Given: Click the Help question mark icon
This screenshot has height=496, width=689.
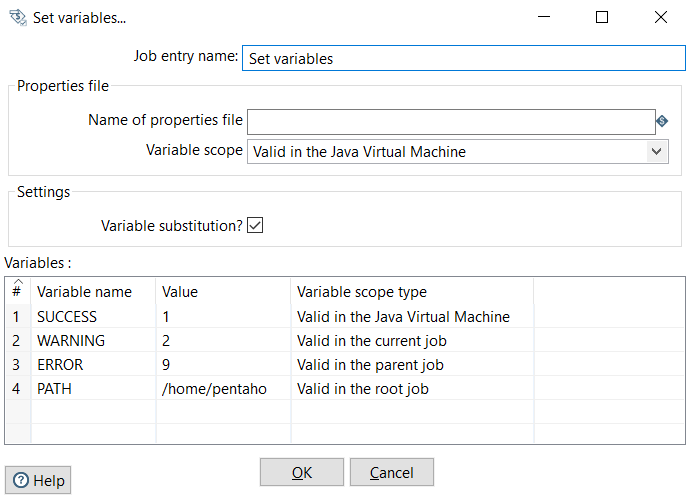Looking at the screenshot, I should click(22, 480).
